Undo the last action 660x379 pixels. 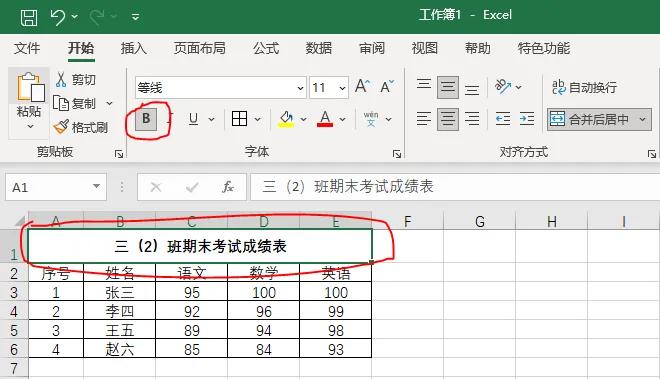58,17
